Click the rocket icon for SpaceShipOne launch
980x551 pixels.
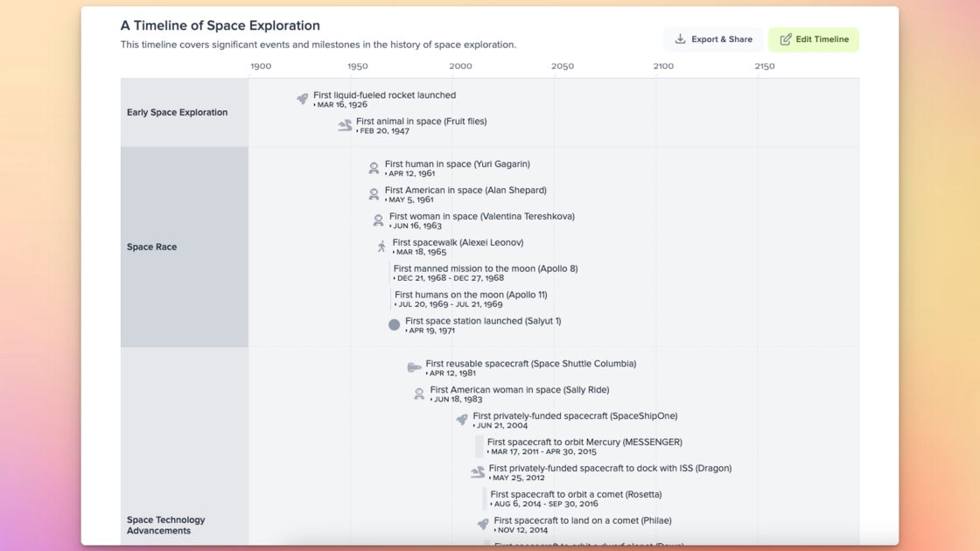tap(461, 419)
